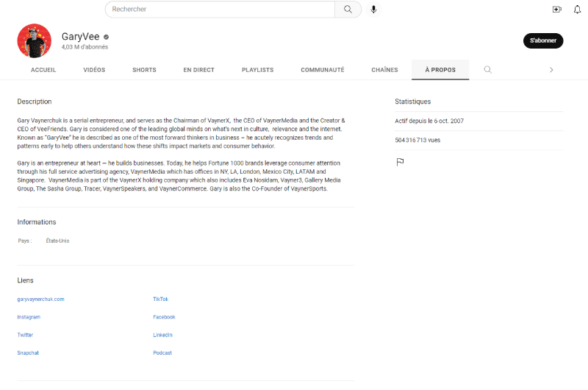Click the Statistiques heading

412,102
